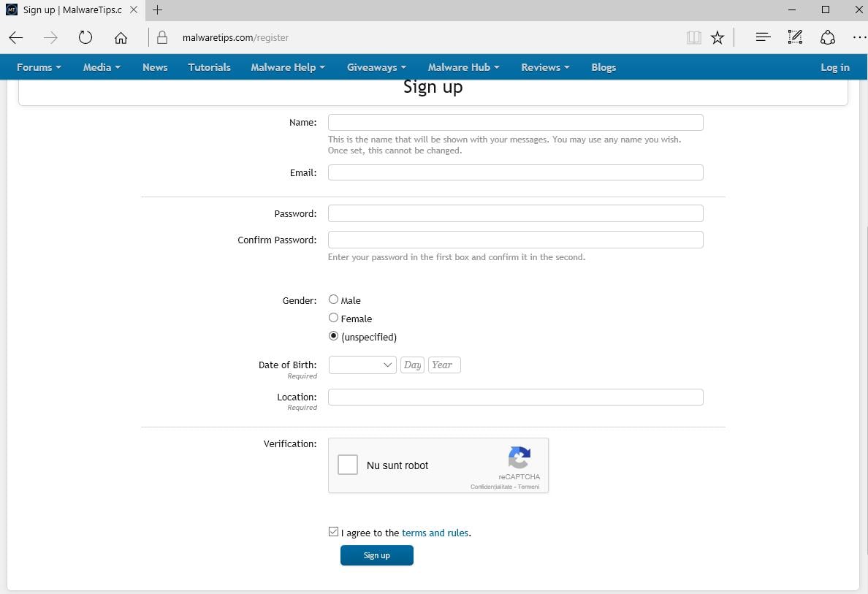
Task: Click the reCAPTCHA logo
Action: coord(519,457)
